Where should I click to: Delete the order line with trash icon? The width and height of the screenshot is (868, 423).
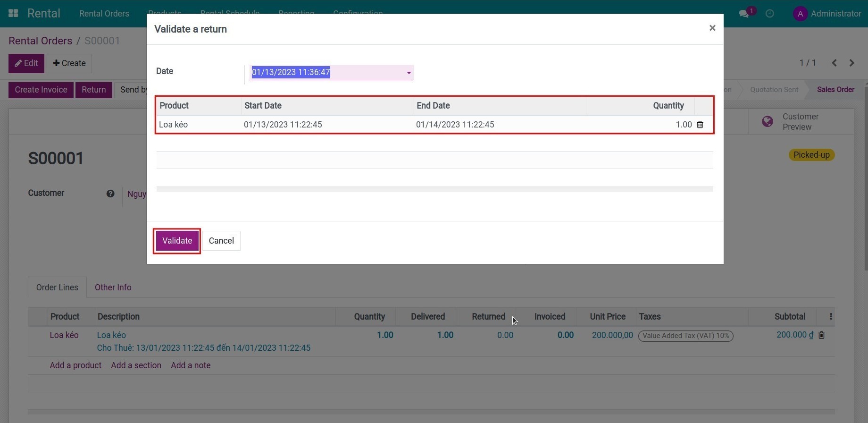[x=821, y=335]
